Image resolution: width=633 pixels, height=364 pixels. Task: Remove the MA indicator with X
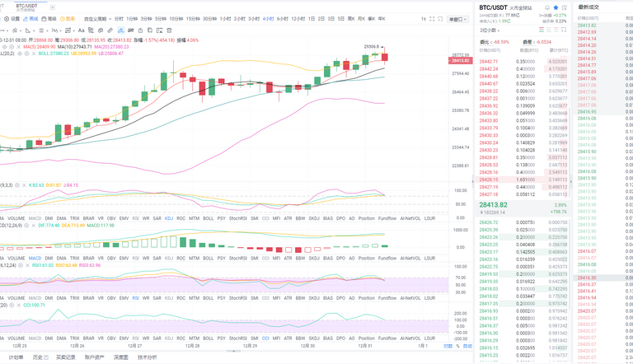18,47
